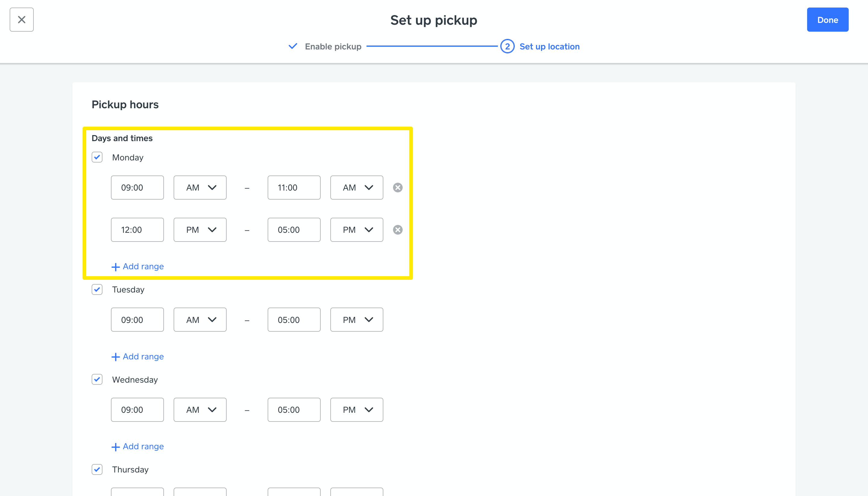Close the Set up pickup dialog
This screenshot has height=496, width=868.
coord(21,20)
